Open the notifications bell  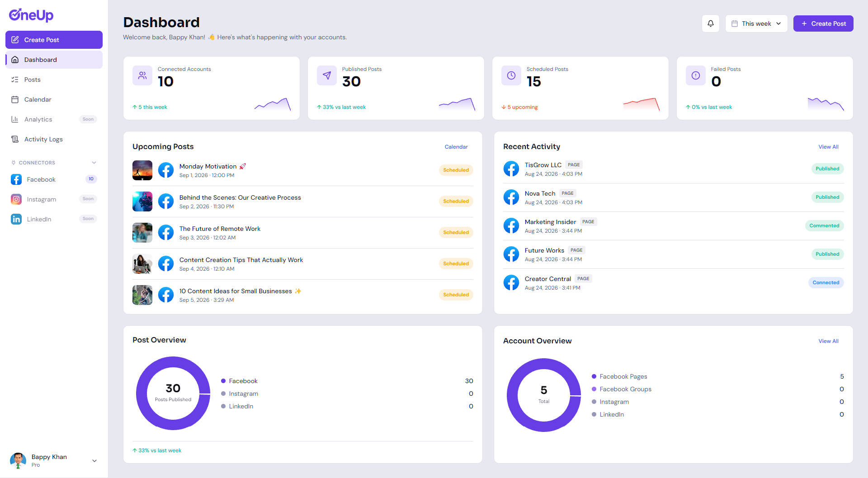[x=710, y=23]
